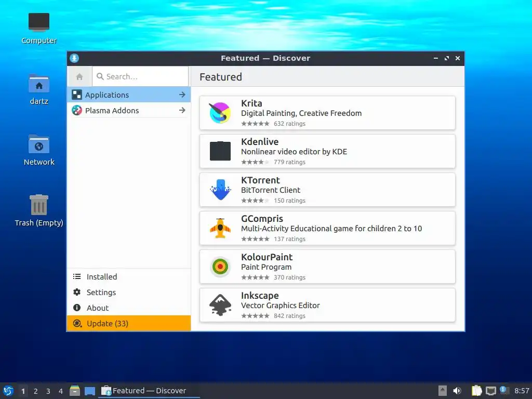Open the clipboard tray icon
This screenshot has height=399, width=532.
(x=476, y=391)
